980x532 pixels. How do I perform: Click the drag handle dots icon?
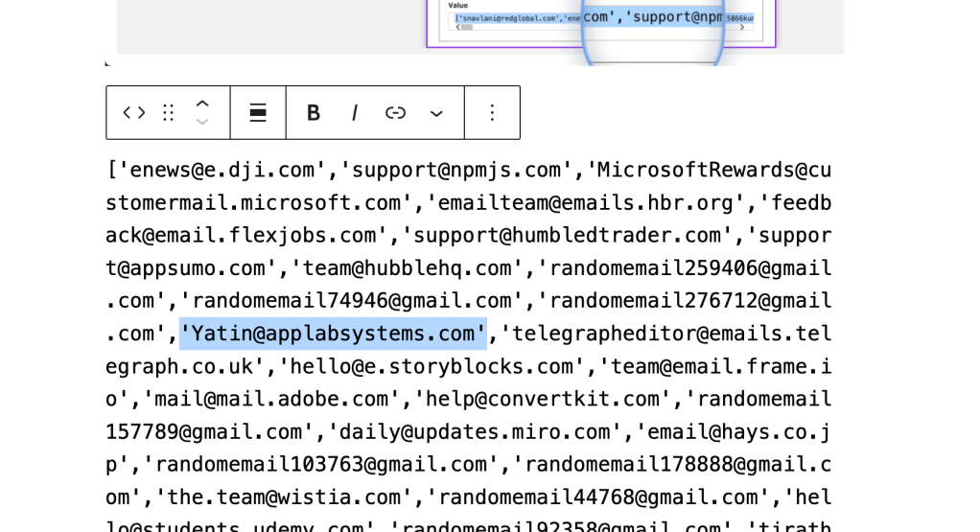(168, 112)
